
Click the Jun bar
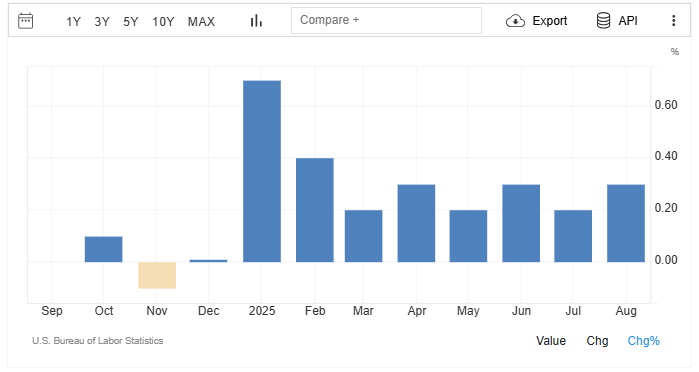521,223
